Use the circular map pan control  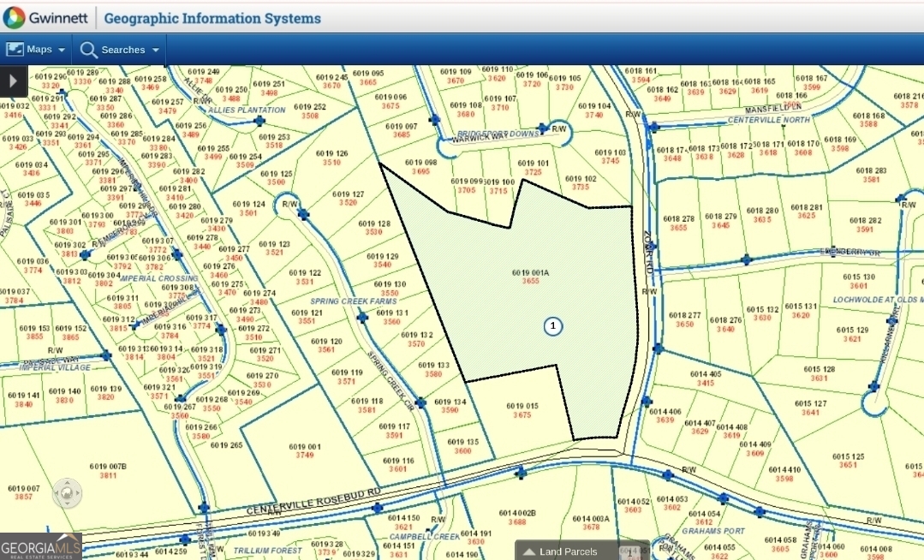coord(67,493)
